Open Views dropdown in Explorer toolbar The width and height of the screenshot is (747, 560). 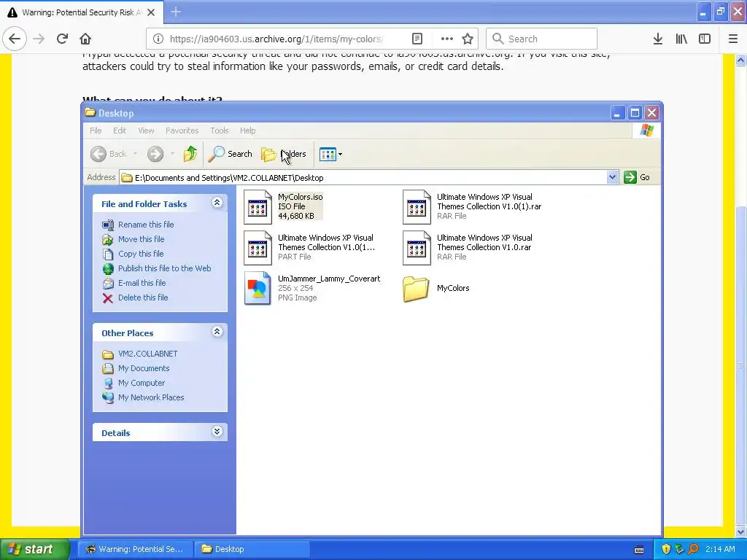(x=330, y=155)
